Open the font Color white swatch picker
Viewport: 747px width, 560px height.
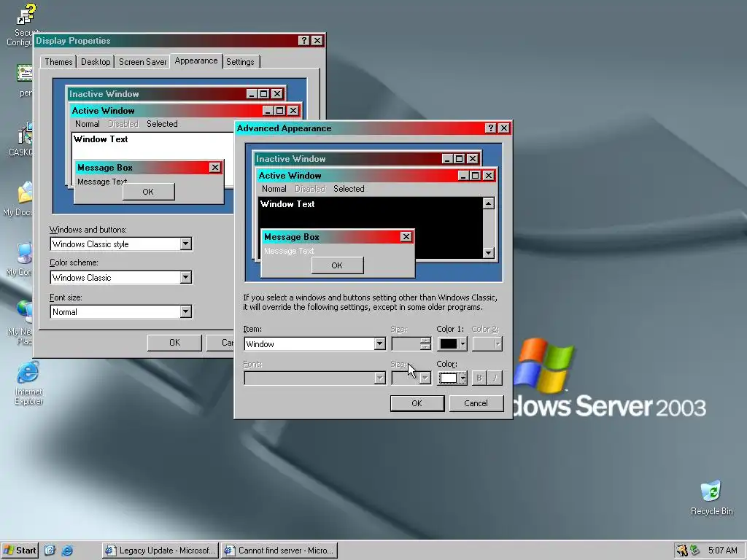[x=452, y=378]
